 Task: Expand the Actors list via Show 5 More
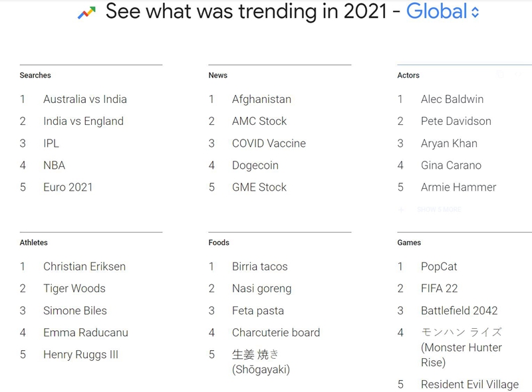coord(438,209)
